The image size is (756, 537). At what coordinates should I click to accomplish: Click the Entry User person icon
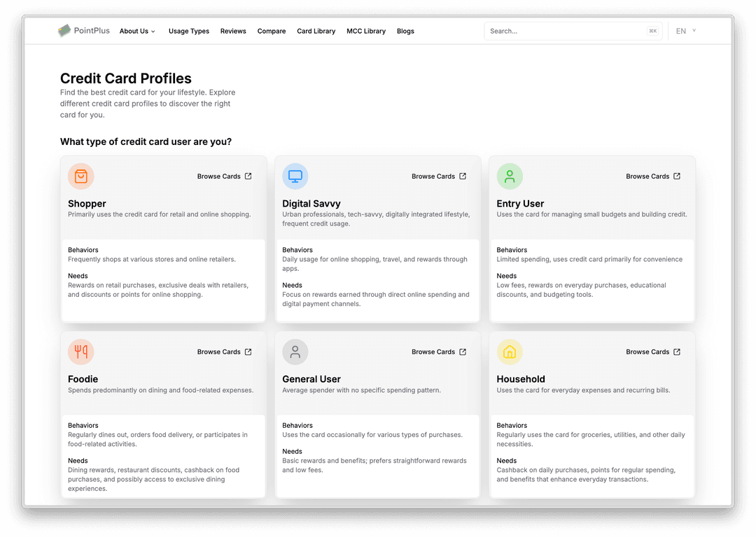510,176
